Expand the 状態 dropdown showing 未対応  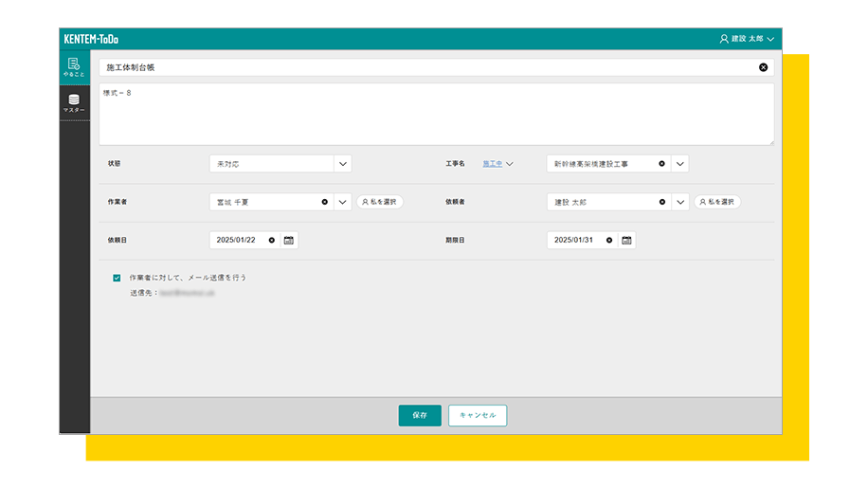pos(342,163)
